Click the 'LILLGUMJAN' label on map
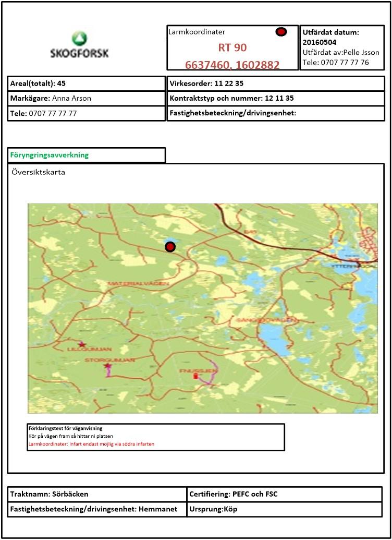392x540 pixels. pos(89,349)
